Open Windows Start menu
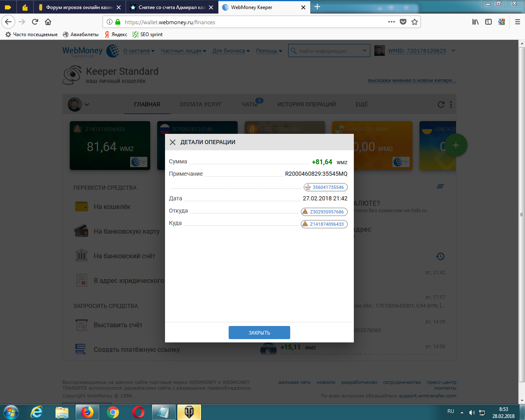 [x=11, y=412]
